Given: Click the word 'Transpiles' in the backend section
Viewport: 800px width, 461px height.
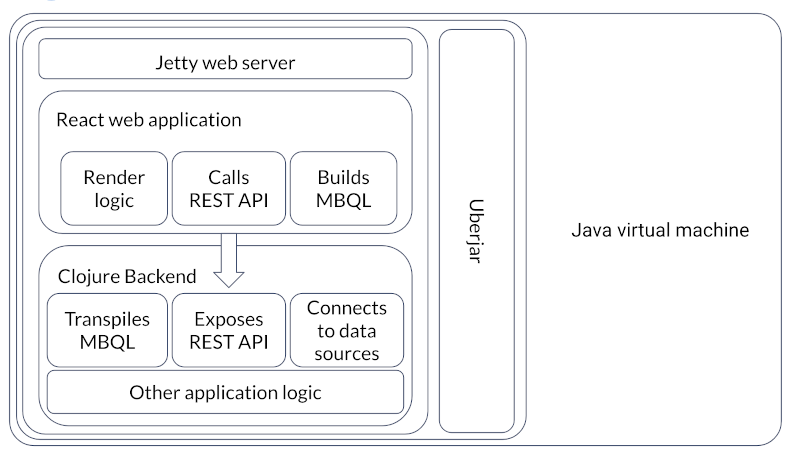Looking at the screenshot, I should [106, 319].
